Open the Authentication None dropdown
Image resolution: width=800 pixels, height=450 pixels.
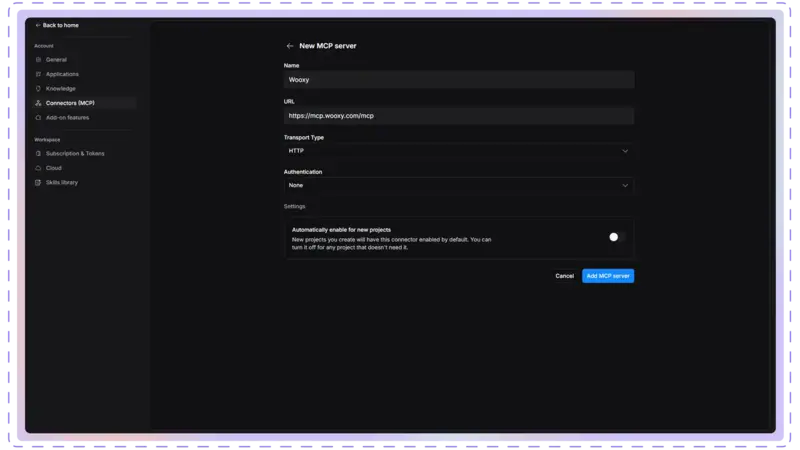[459, 185]
